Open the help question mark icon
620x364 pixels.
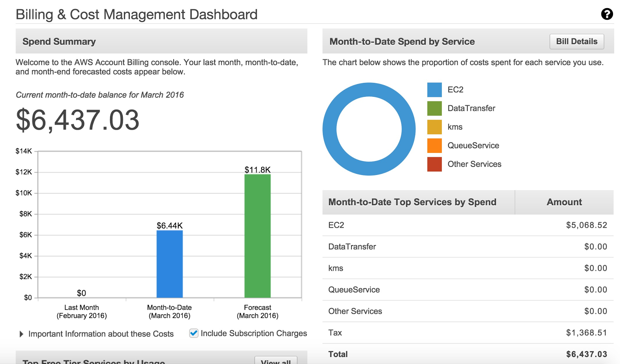[x=607, y=14]
